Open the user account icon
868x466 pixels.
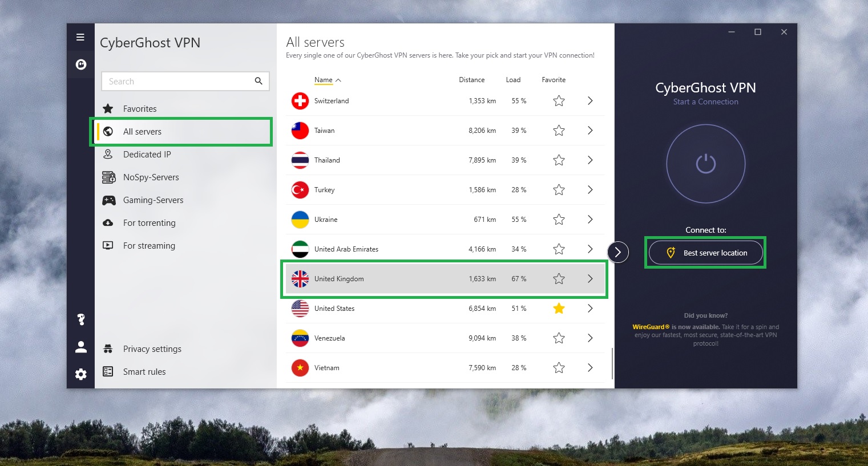81,347
